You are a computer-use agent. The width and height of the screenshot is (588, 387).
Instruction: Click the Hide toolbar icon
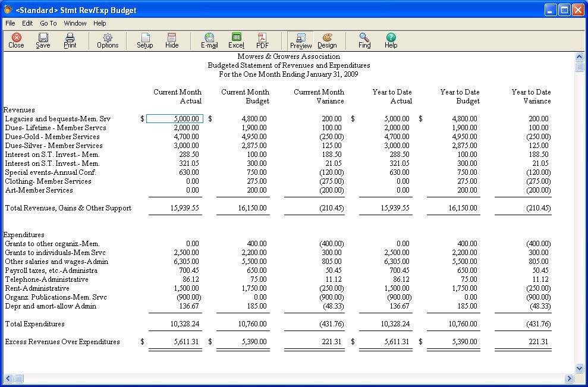click(x=172, y=40)
